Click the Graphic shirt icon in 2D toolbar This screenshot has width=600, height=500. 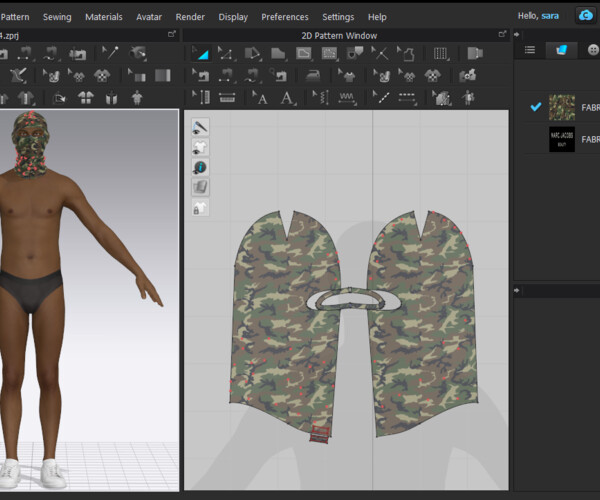tap(432, 75)
